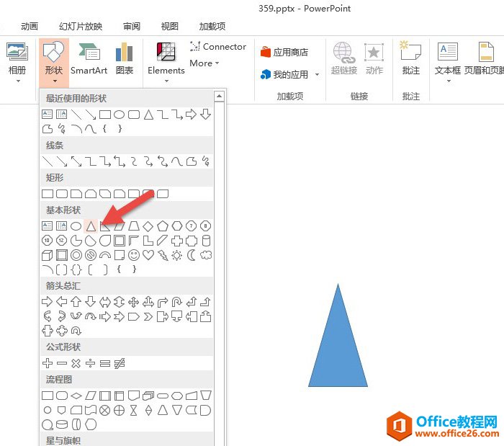Choose the curve line in Lines section
This screenshot has height=446, width=504.
click(177, 161)
